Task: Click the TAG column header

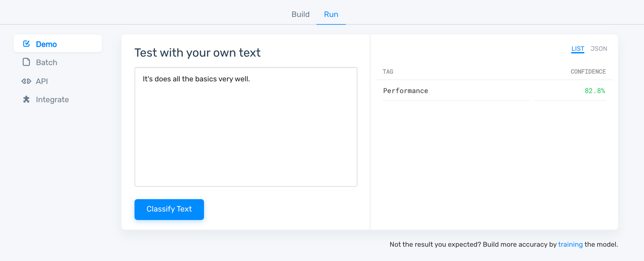Action: coord(388,72)
